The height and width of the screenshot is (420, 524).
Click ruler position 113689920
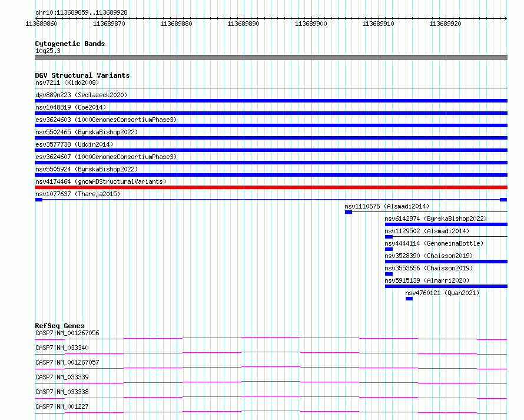tap(445, 24)
